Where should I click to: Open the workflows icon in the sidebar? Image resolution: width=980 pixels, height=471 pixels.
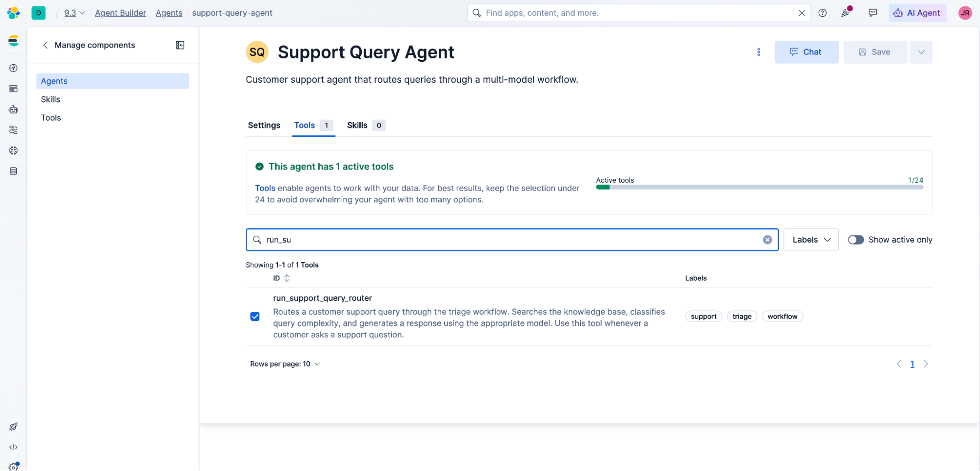point(14,130)
